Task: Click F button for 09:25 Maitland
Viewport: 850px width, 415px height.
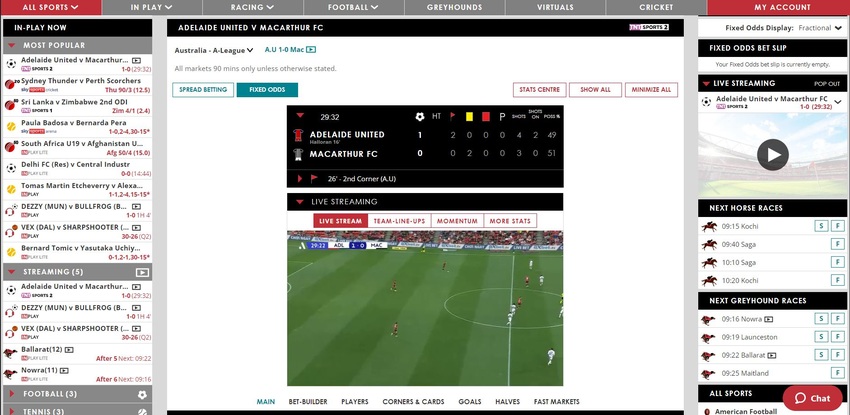Action: 838,373
